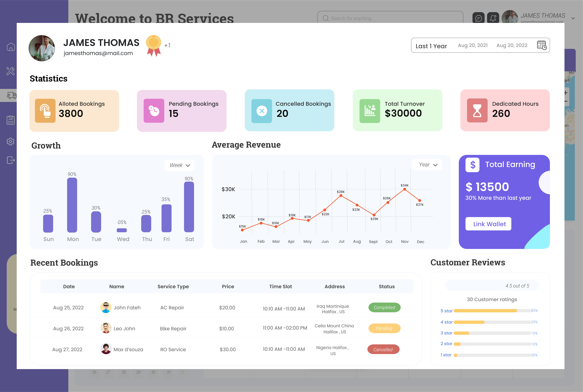583x392 pixels.
Task: Click the Completed status badge
Action: click(x=385, y=308)
